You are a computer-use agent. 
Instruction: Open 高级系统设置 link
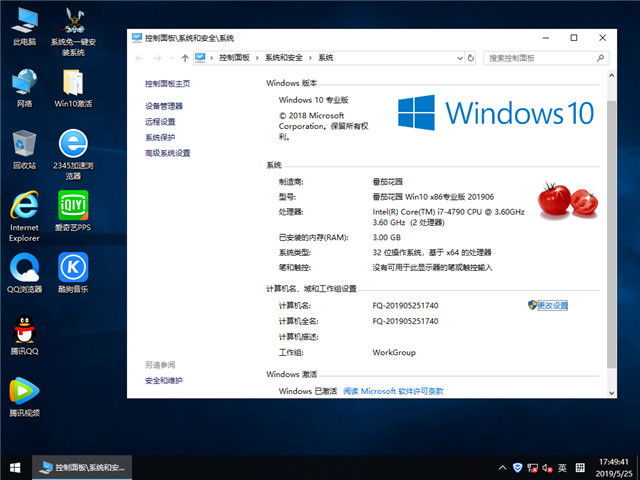point(167,153)
